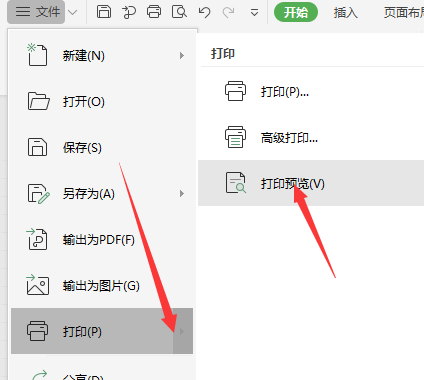Choose 打印(P)... in the print submenu
This screenshot has width=424, height=380.
(311, 91)
